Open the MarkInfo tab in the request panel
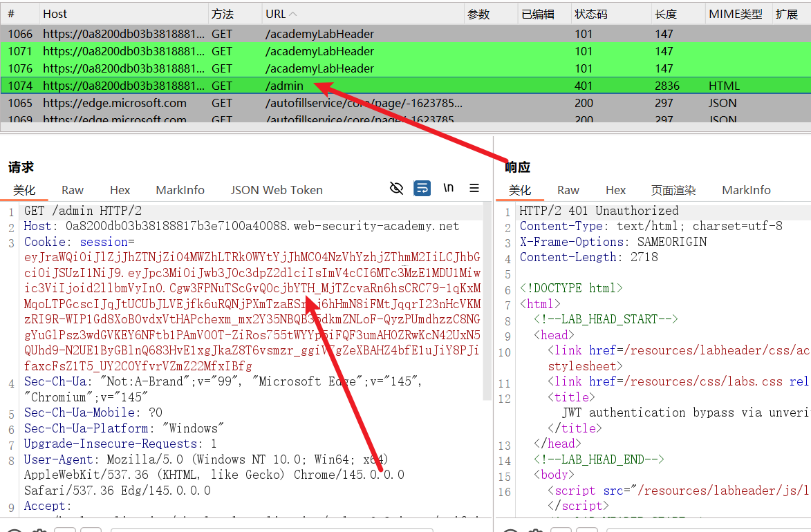The image size is (811, 532). coord(180,190)
